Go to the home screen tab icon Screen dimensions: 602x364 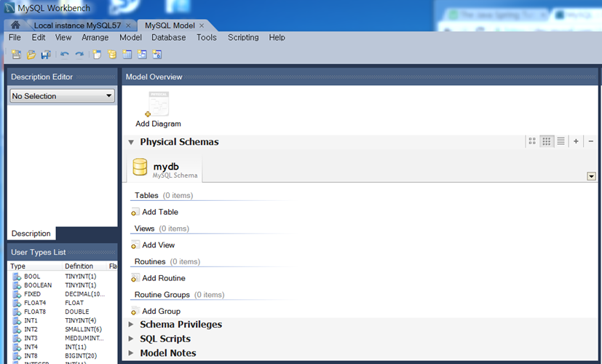pos(15,25)
